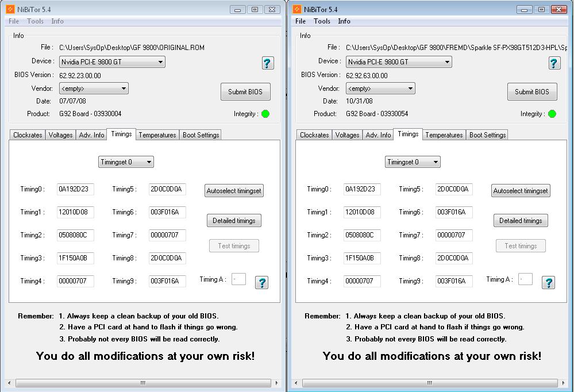Image resolution: width=574 pixels, height=392 pixels.
Task: Open the Device dropdown in right window
Action: (x=399, y=62)
